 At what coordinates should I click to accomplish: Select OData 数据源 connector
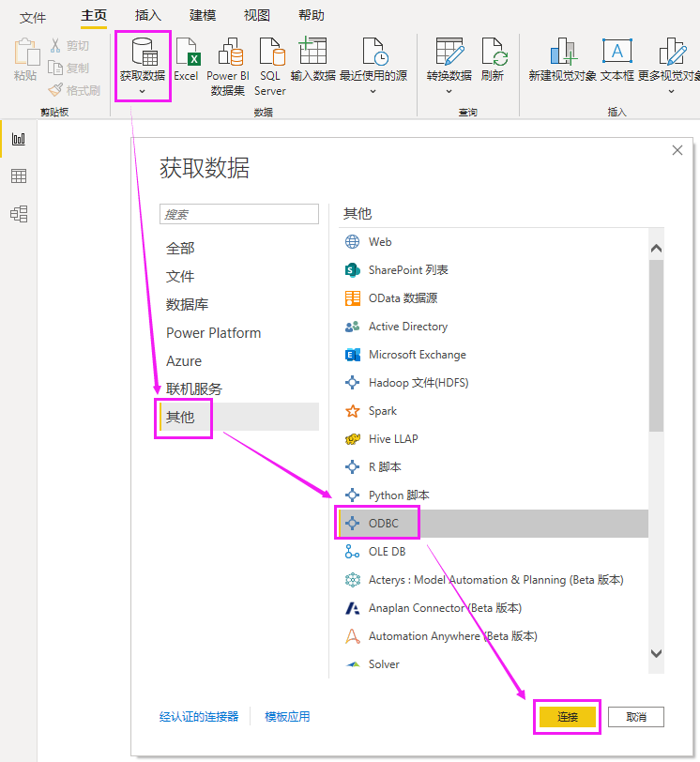494,298
